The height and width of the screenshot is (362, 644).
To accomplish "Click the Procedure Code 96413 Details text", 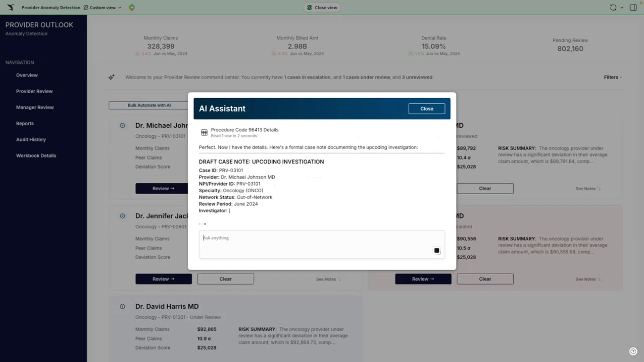I will [x=245, y=130].
